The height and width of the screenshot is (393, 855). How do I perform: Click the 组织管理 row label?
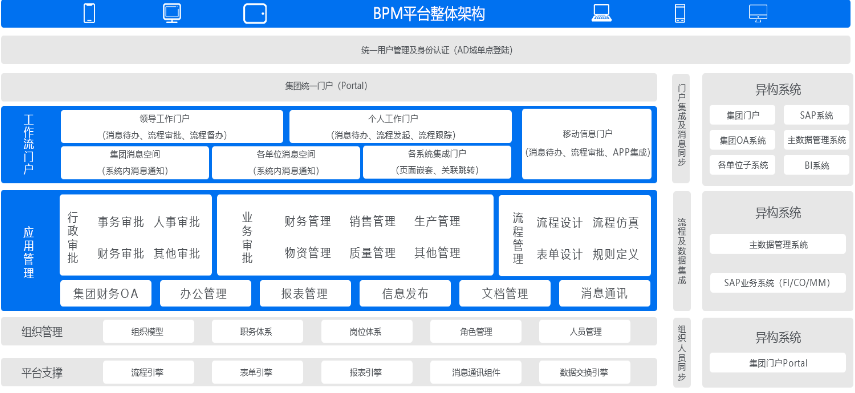click(43, 331)
